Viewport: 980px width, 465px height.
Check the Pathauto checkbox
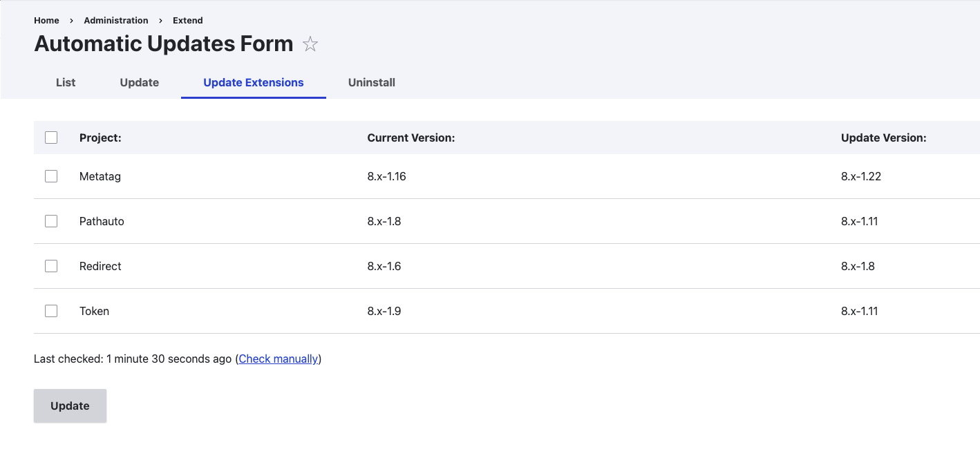tap(51, 220)
